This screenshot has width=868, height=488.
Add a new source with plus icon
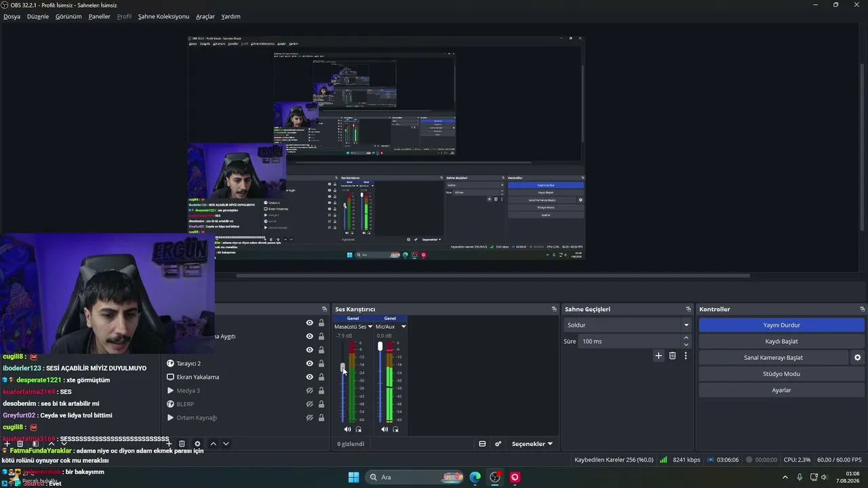pos(169,444)
